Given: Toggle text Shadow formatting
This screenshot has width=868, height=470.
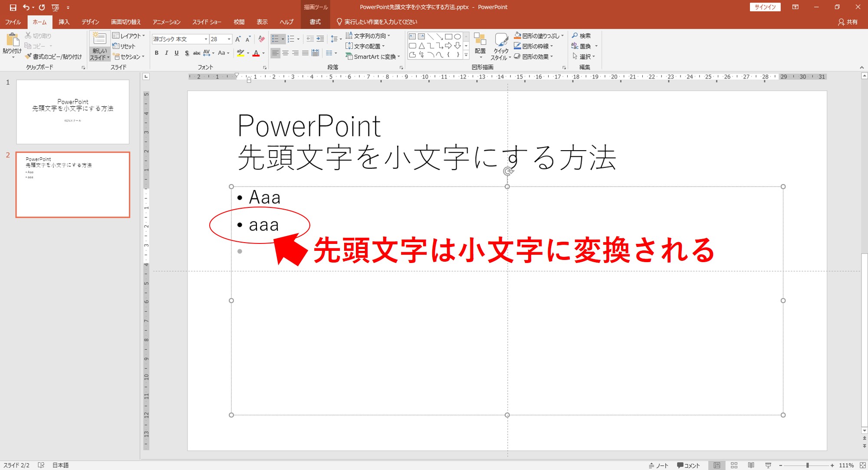Looking at the screenshot, I should 187,53.
